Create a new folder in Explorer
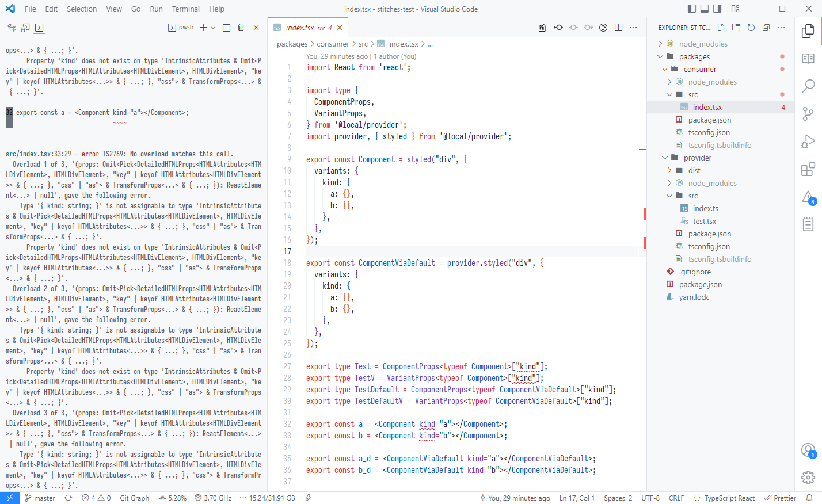822x504 pixels. pyautogui.click(x=736, y=28)
